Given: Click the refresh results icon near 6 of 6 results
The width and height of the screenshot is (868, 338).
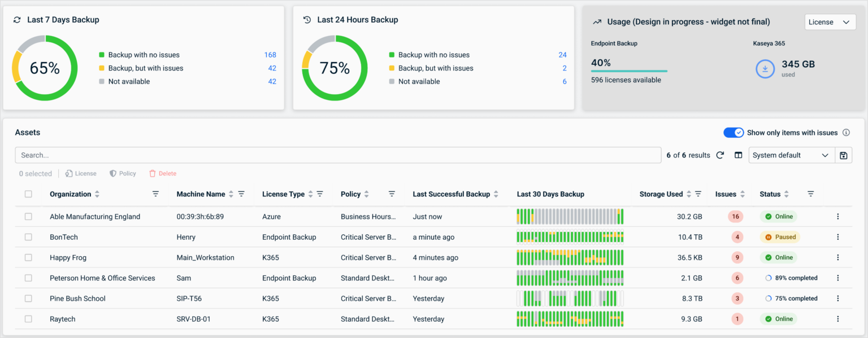Looking at the screenshot, I should pyautogui.click(x=720, y=155).
